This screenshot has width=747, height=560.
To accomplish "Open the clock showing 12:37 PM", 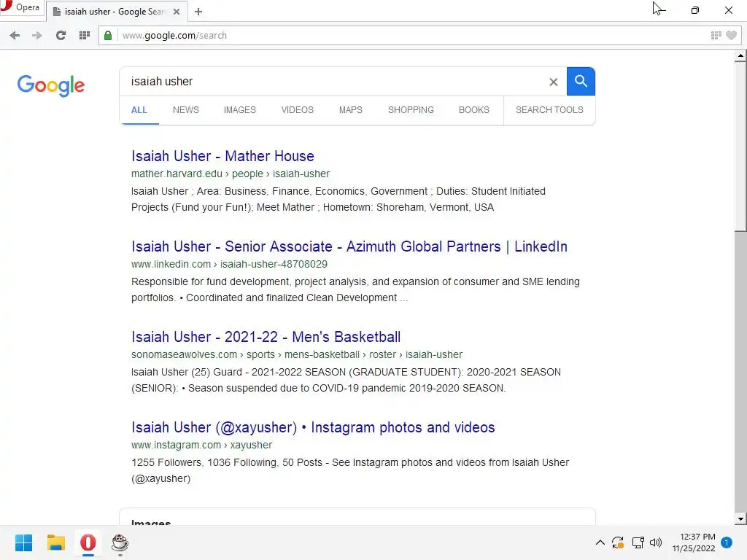I will pos(694,542).
